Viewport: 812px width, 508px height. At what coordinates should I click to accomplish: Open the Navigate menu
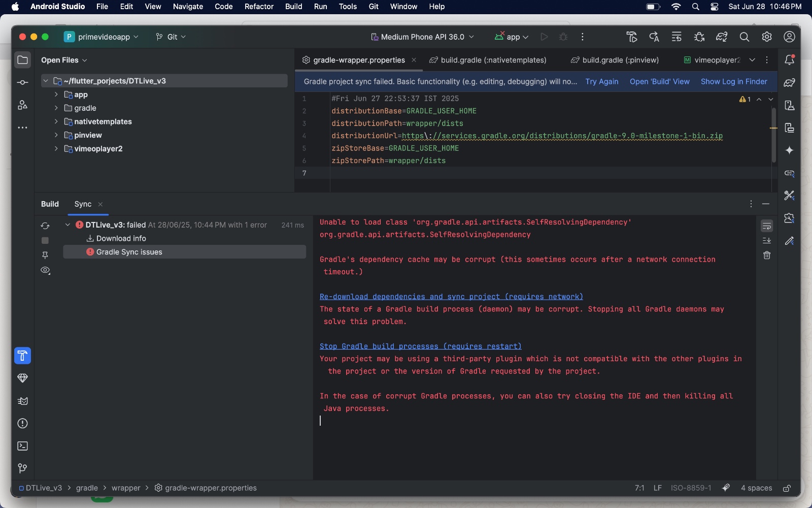tap(188, 7)
